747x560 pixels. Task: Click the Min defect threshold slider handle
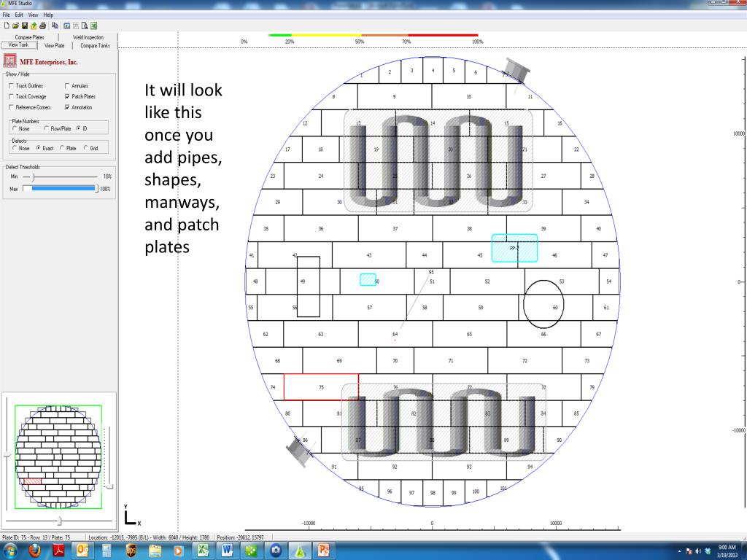[x=33, y=176]
